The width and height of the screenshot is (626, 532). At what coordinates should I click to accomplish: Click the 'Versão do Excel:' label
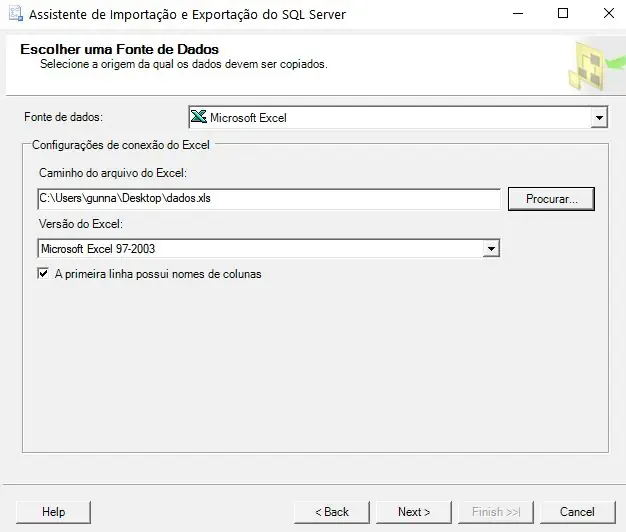click(x=81, y=224)
